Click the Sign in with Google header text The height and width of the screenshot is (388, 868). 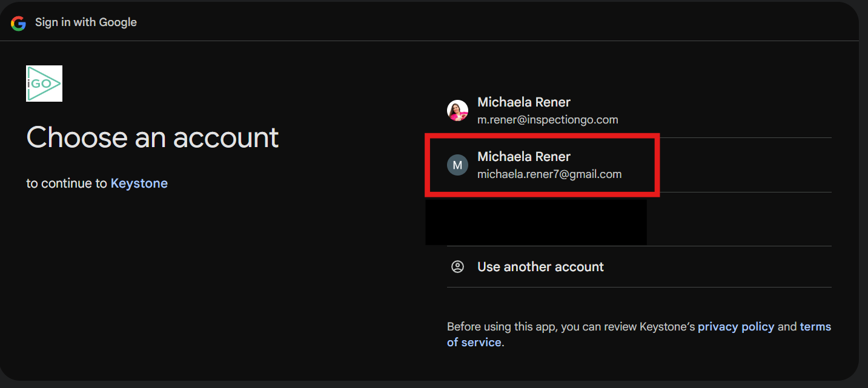(x=86, y=22)
